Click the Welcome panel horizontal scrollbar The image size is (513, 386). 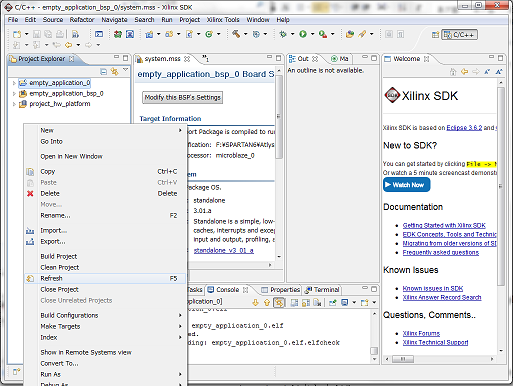(x=439, y=359)
